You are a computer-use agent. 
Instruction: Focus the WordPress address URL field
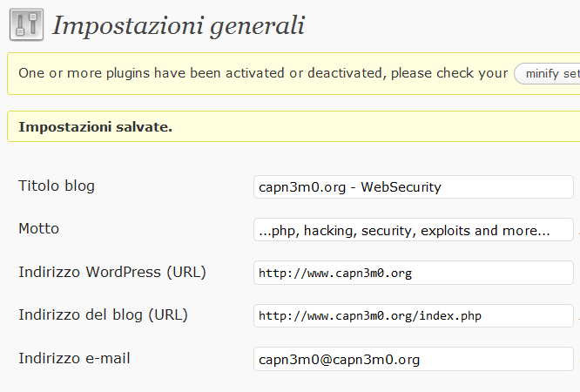413,273
